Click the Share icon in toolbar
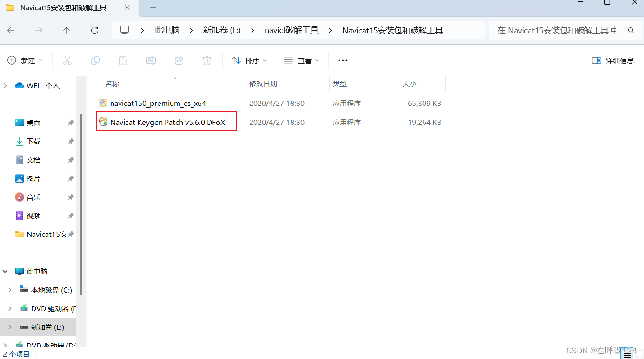The width and height of the screenshot is (644, 359). (x=179, y=60)
